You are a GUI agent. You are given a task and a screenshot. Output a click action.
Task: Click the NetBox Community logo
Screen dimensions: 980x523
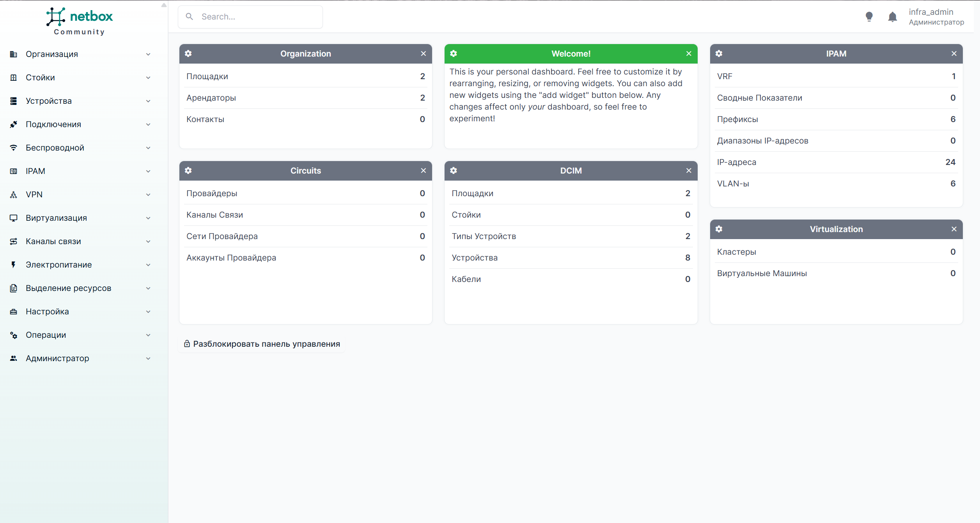pos(80,21)
